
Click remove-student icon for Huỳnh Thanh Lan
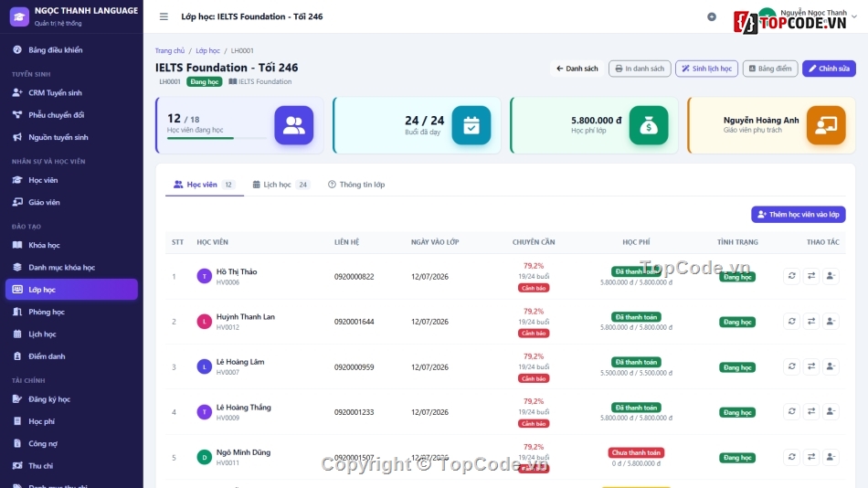point(831,322)
